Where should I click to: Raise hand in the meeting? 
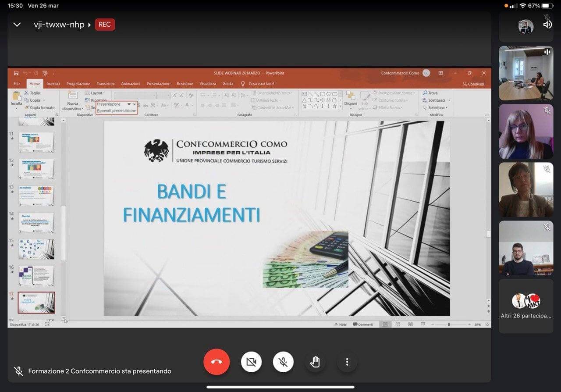point(315,362)
